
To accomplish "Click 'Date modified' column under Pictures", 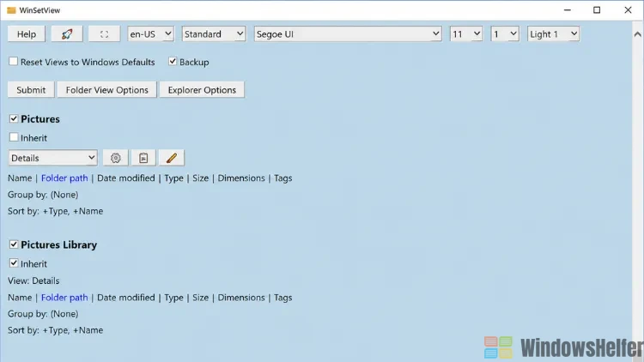I will [x=126, y=178].
